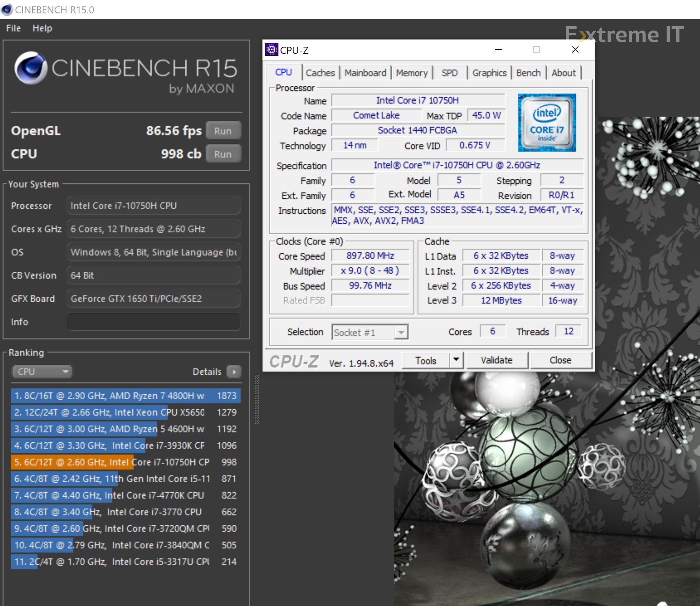
Task: Click the Info input field
Action: [x=153, y=322]
